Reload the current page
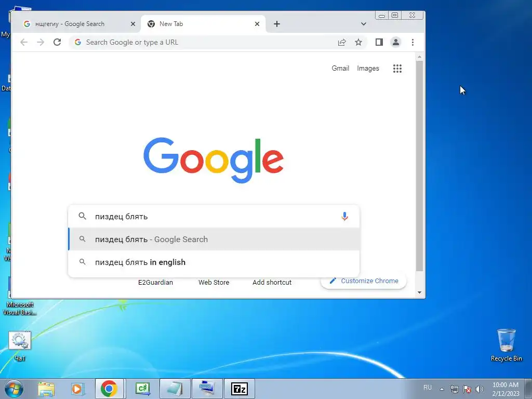The image size is (532, 399). point(57,42)
